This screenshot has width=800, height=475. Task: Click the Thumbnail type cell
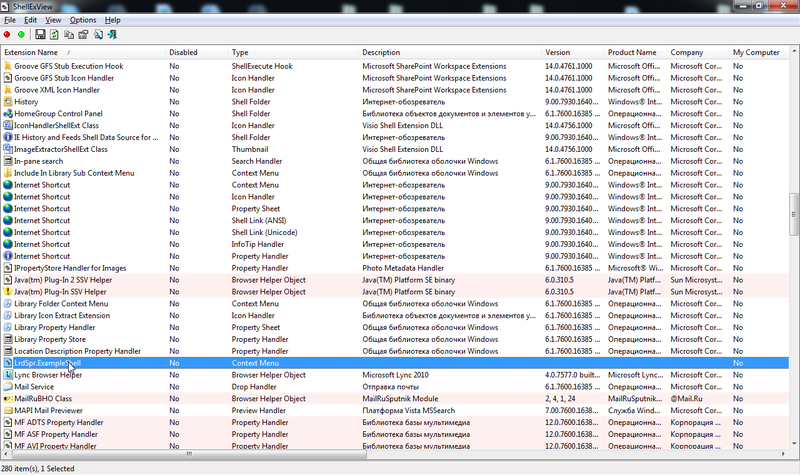[250, 149]
